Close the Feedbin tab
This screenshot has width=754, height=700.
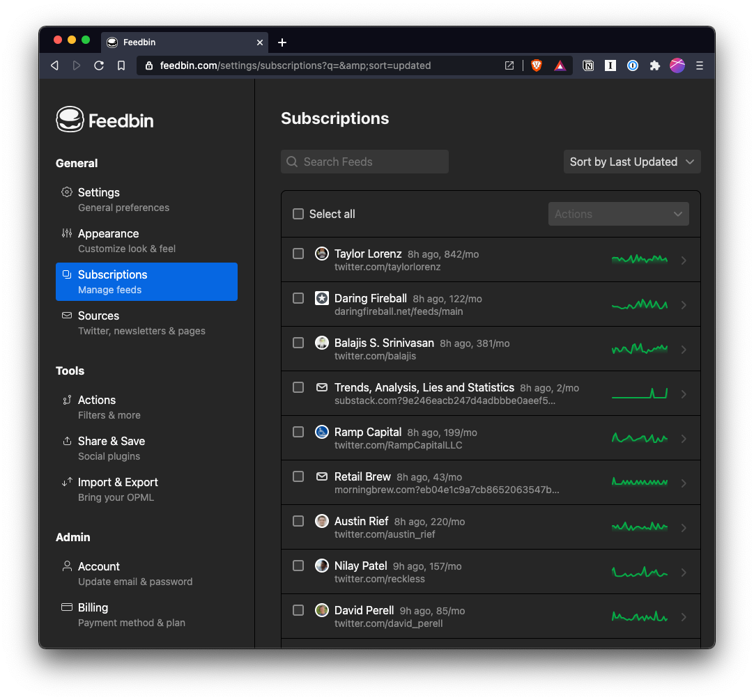point(260,42)
